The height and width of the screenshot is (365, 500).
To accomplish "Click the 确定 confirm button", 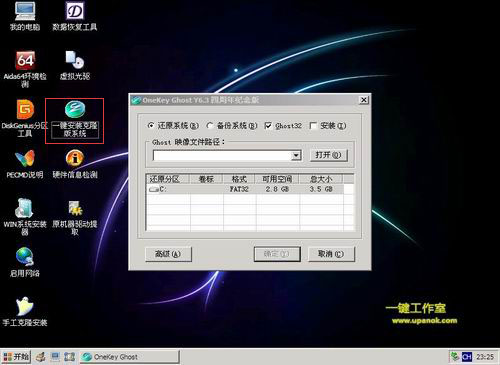I will [x=277, y=254].
